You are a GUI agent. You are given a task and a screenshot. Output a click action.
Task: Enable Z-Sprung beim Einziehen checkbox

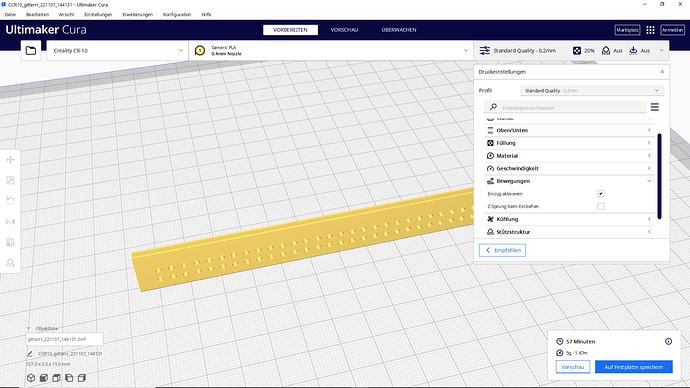601,206
